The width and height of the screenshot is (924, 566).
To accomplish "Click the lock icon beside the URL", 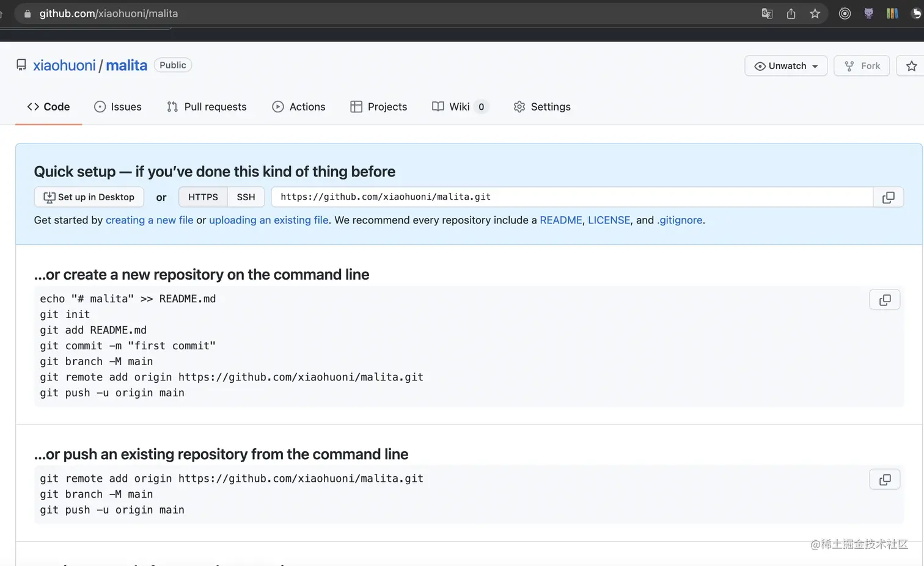I will [x=27, y=13].
